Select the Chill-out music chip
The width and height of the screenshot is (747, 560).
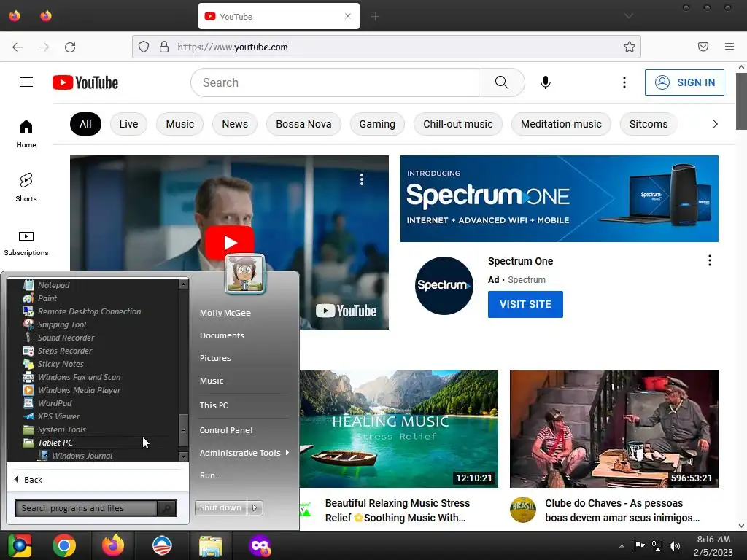(458, 124)
